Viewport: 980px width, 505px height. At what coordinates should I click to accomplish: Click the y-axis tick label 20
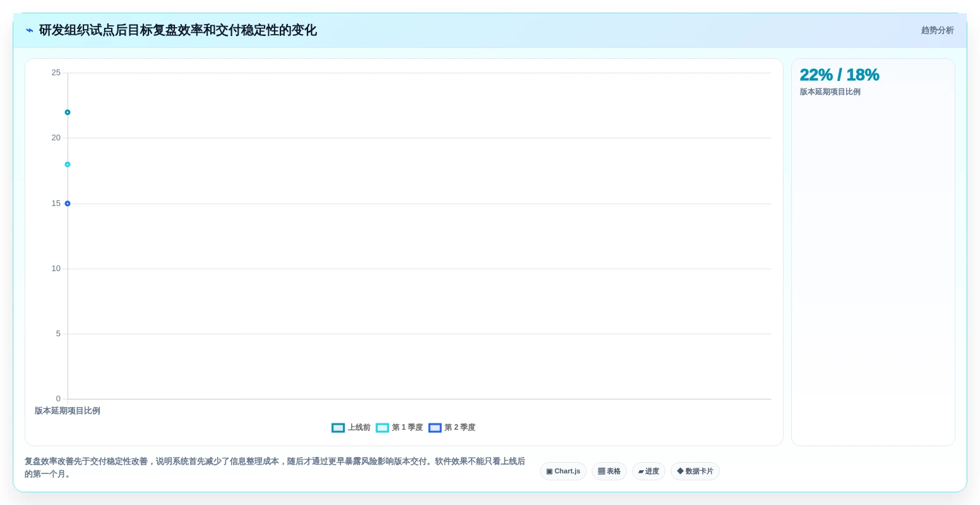pos(56,138)
